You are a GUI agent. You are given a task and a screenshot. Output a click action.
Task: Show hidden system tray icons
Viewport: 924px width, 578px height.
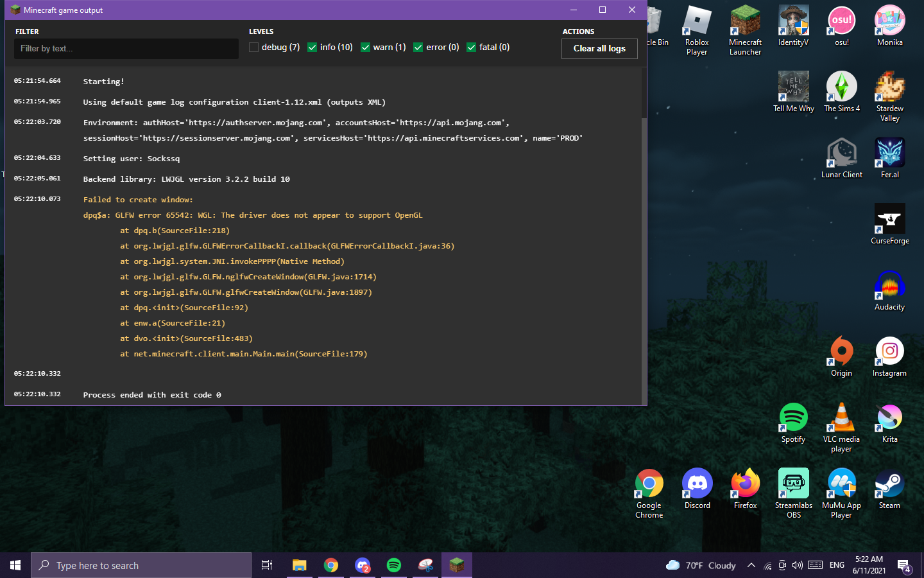coord(751,565)
